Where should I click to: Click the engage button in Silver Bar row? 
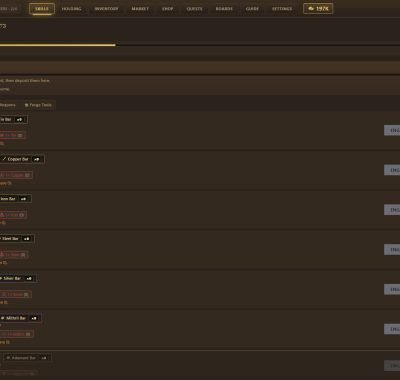(392, 289)
